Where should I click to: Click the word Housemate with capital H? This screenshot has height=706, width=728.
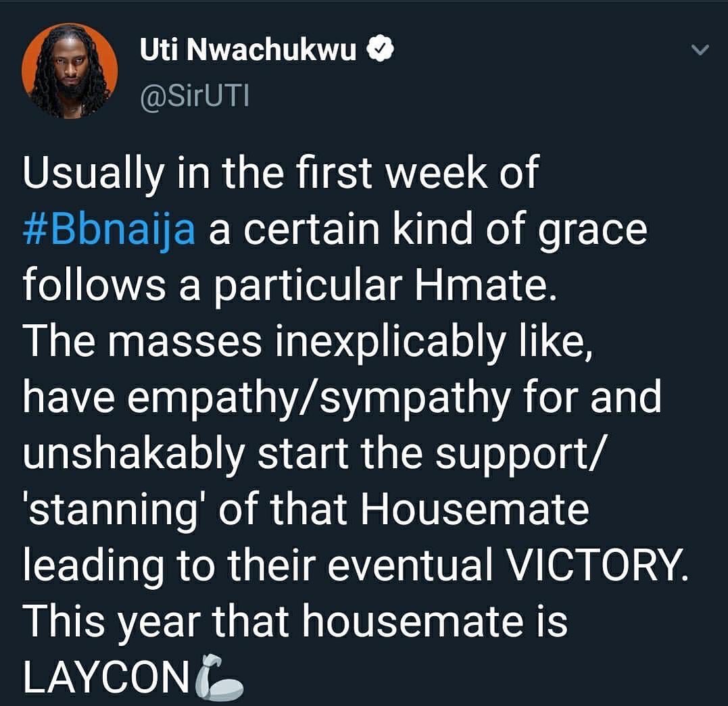pyautogui.click(x=474, y=509)
